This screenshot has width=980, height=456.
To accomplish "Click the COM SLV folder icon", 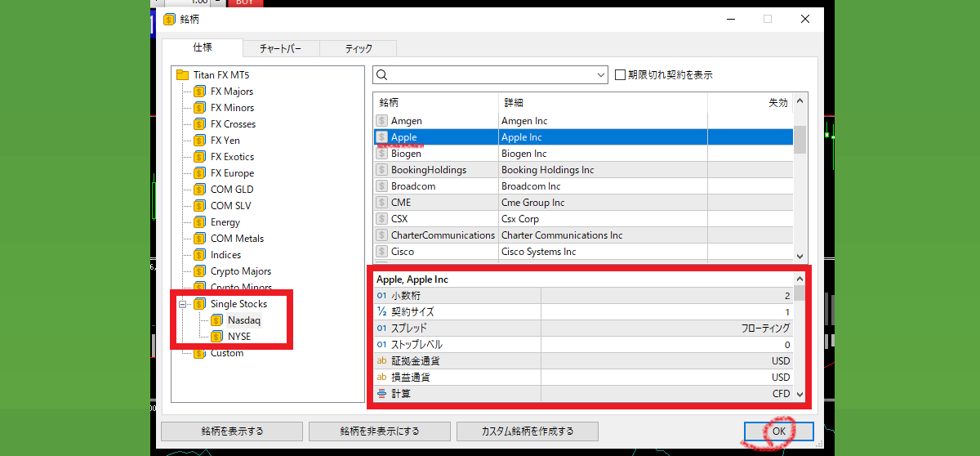I will coord(199,206).
